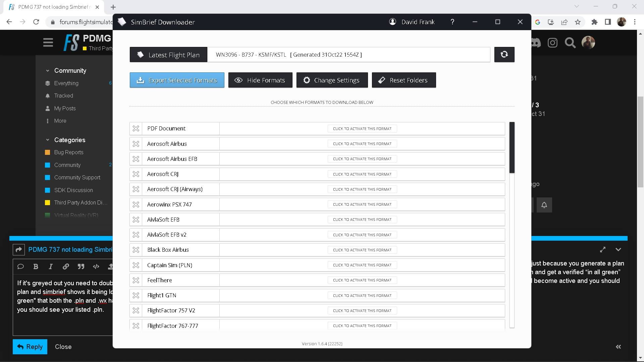Click the David Frank user account icon
Viewport: 644px width, 362px height.
[x=392, y=22]
